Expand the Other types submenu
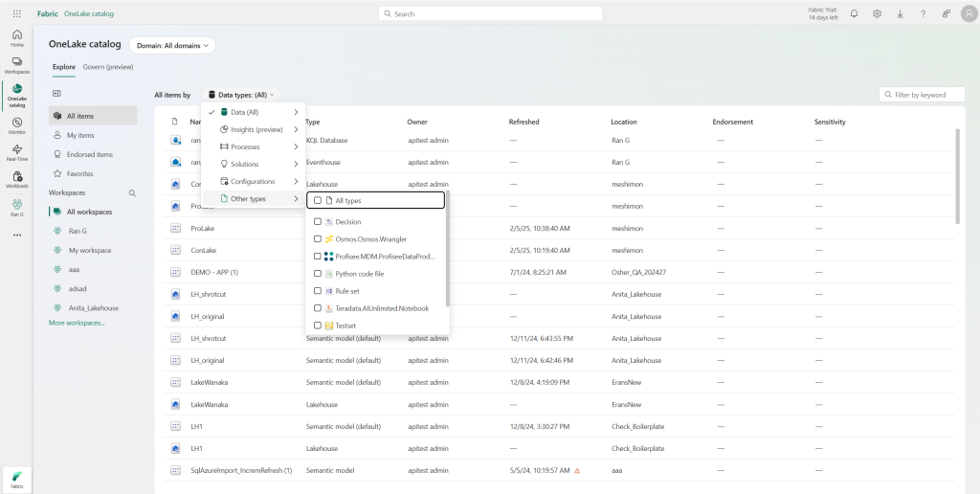Screen dimensions: 980x494 click(253, 199)
